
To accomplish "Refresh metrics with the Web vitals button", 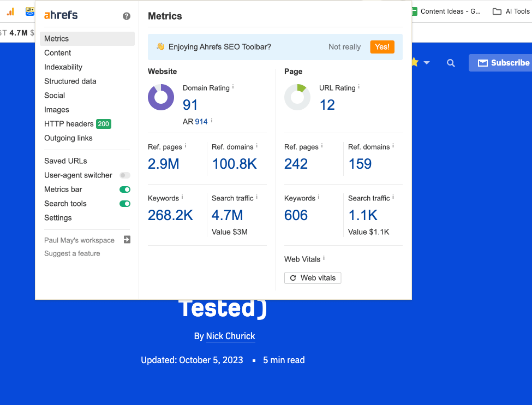I will pos(313,278).
